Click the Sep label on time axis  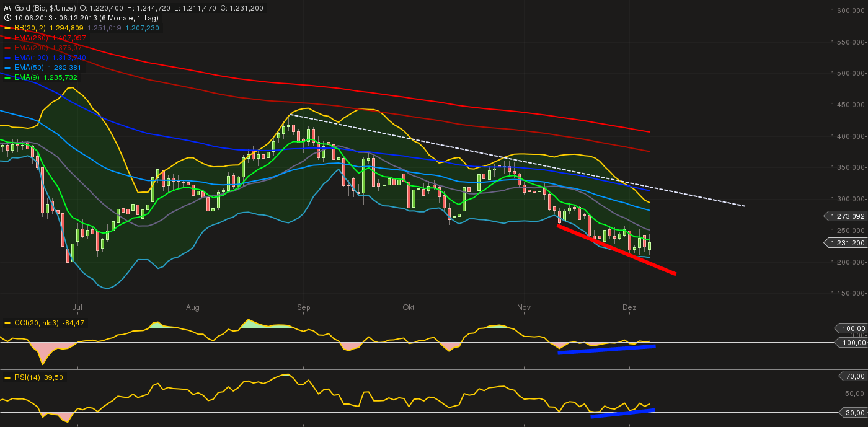pyautogui.click(x=303, y=307)
